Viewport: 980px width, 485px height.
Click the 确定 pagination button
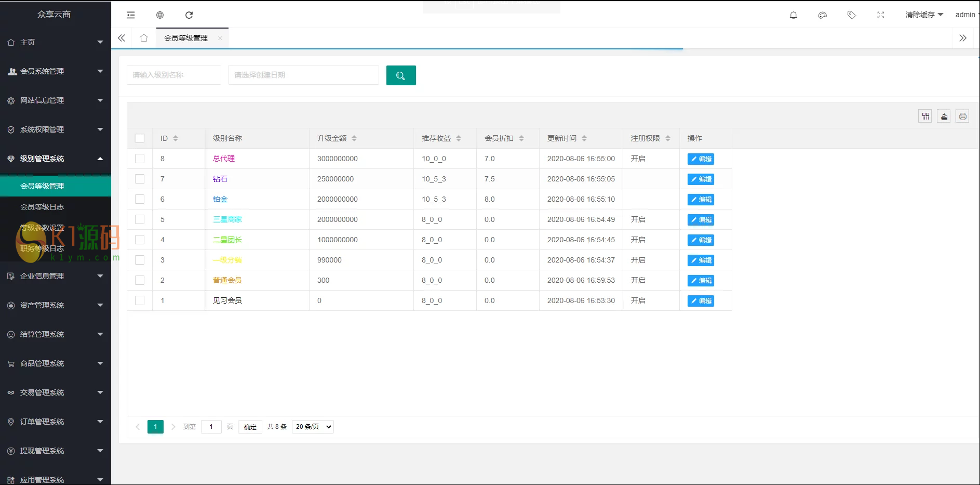pos(250,427)
